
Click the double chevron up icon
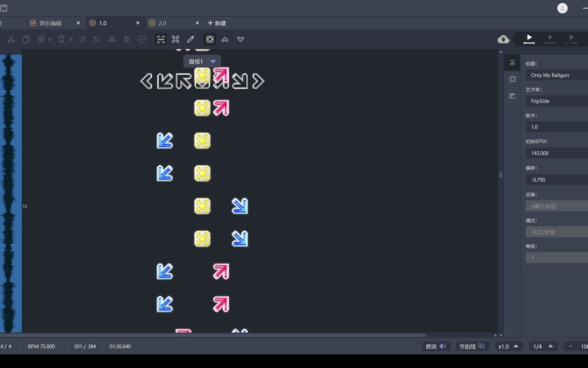click(225, 39)
